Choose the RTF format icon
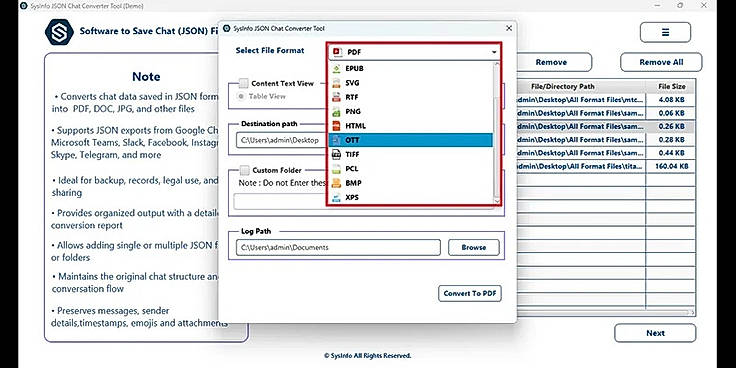Image resolution: width=736 pixels, height=368 pixels. (x=336, y=97)
